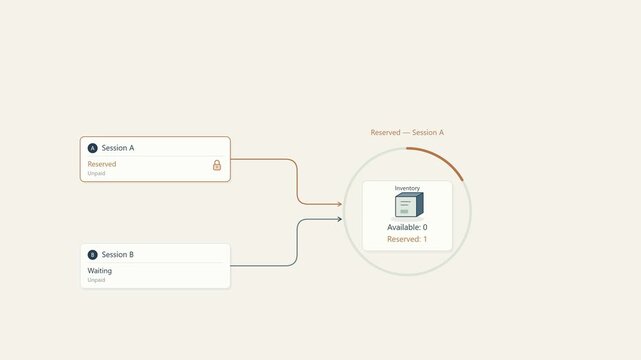
Task: Select the Session A title
Action: point(118,148)
